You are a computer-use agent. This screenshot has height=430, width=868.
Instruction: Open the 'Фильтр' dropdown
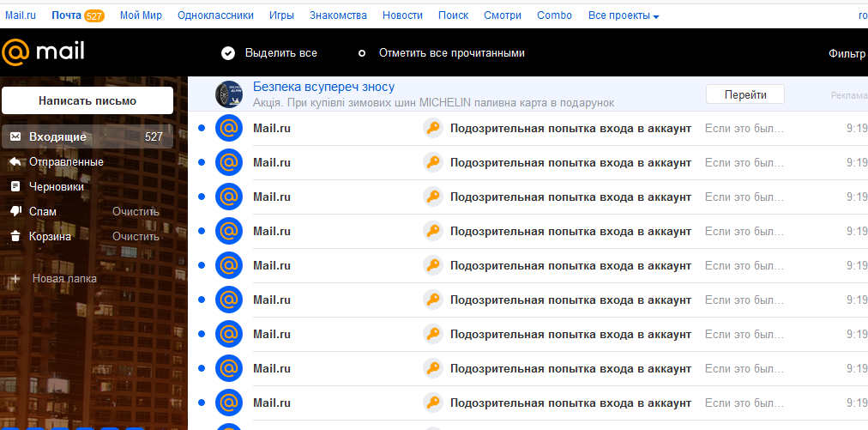(x=847, y=53)
